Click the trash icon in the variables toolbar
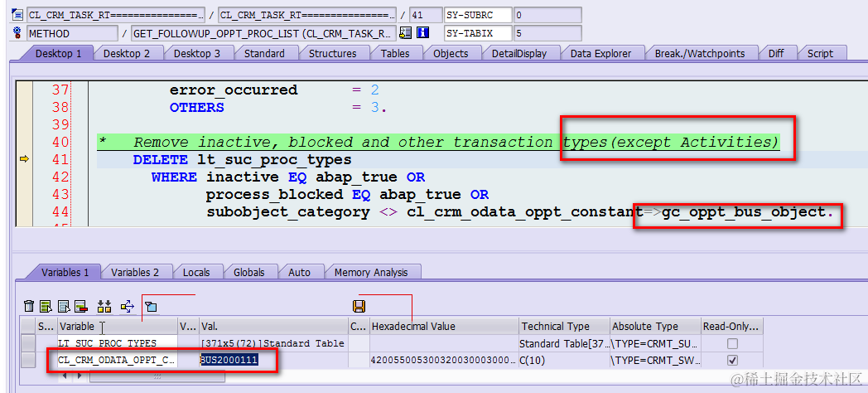 tap(29, 306)
